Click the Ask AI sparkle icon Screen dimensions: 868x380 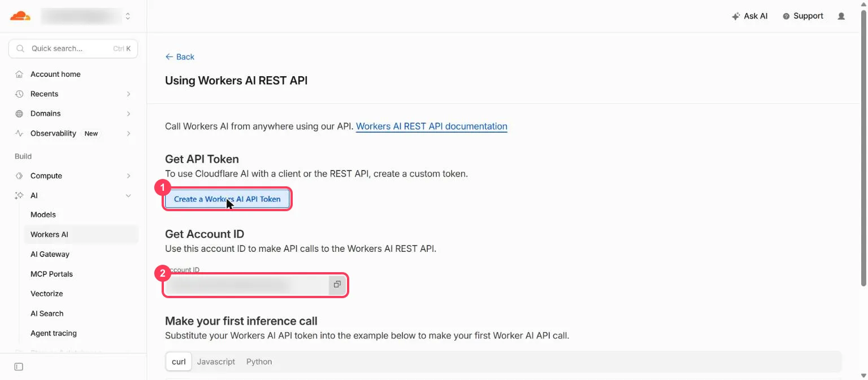point(736,16)
